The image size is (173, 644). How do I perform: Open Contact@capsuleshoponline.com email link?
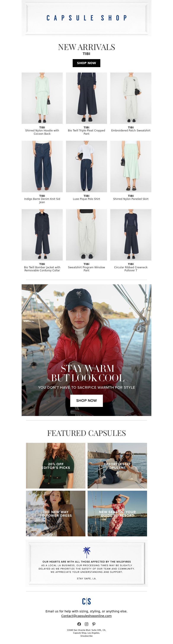tap(86, 616)
